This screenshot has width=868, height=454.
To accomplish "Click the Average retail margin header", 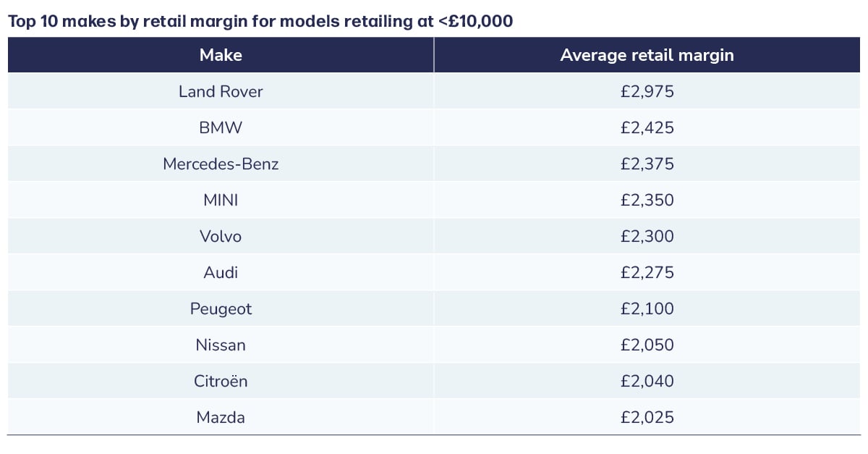I will click(647, 55).
